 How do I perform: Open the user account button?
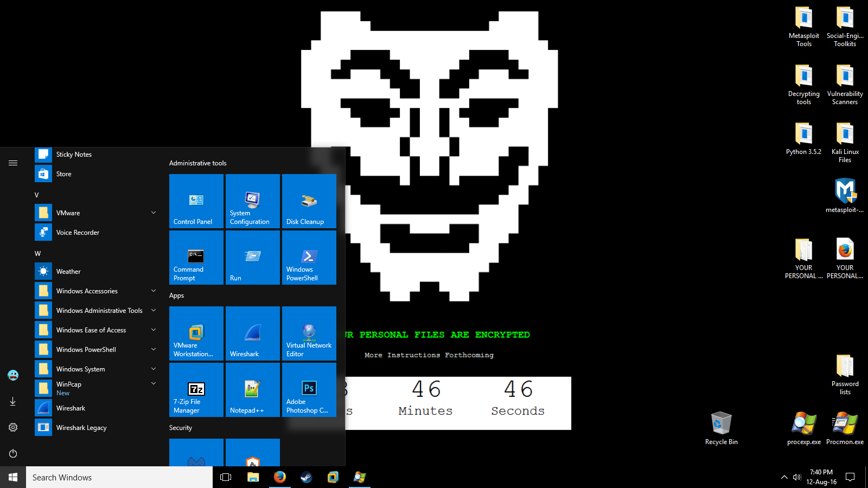click(13, 375)
